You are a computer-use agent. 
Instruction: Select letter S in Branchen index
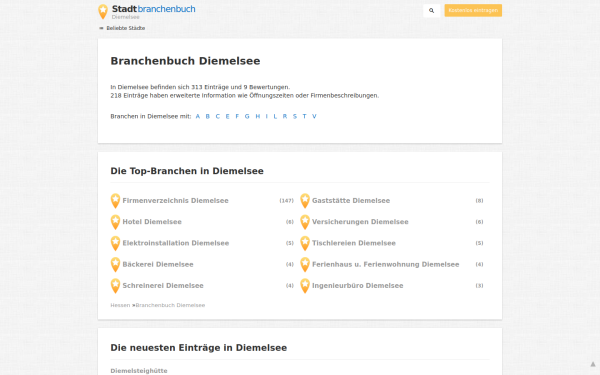[295, 116]
